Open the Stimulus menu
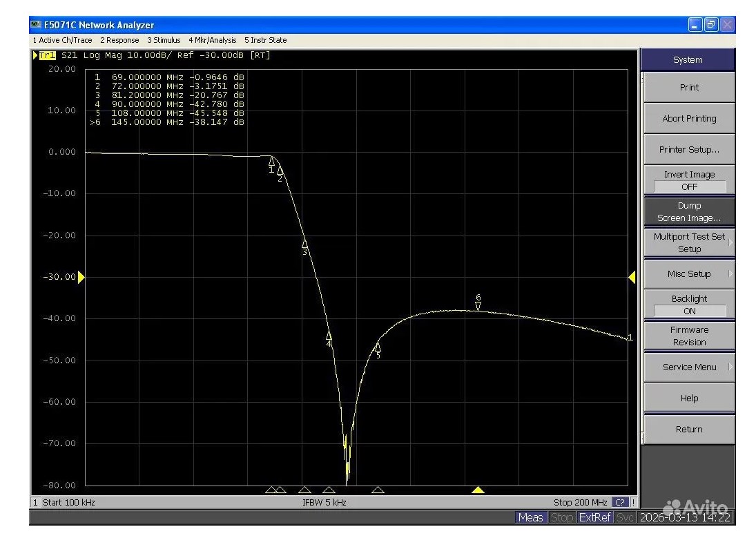 163,40
